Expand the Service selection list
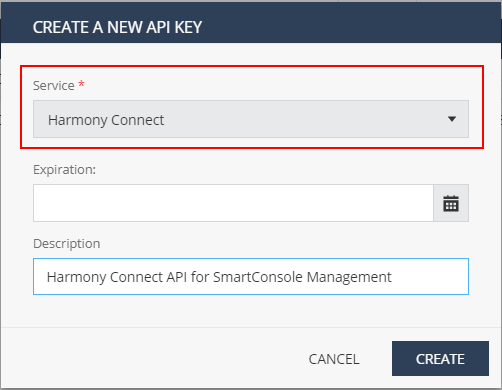 251,119
